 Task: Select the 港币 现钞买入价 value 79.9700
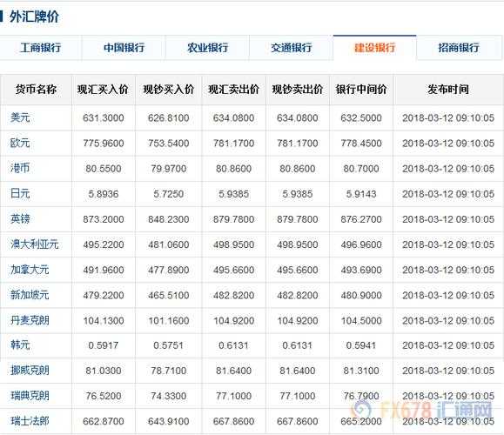tap(168, 169)
